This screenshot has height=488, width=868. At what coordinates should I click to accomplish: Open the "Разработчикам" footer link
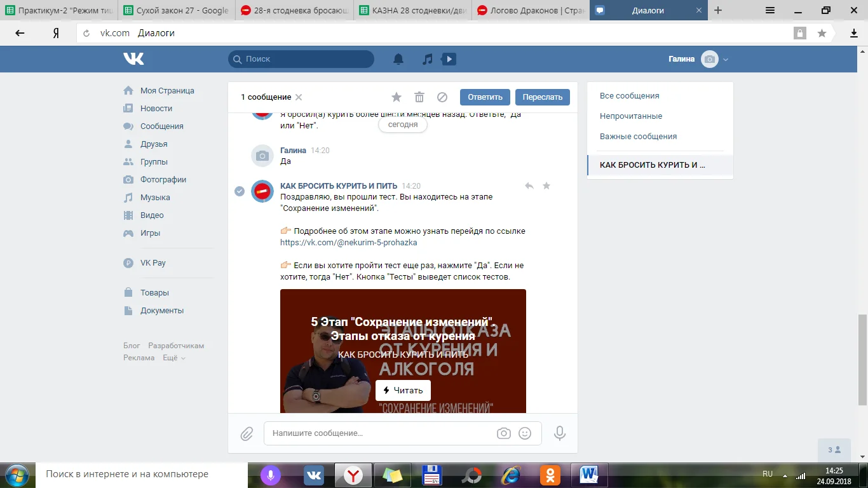pos(176,346)
